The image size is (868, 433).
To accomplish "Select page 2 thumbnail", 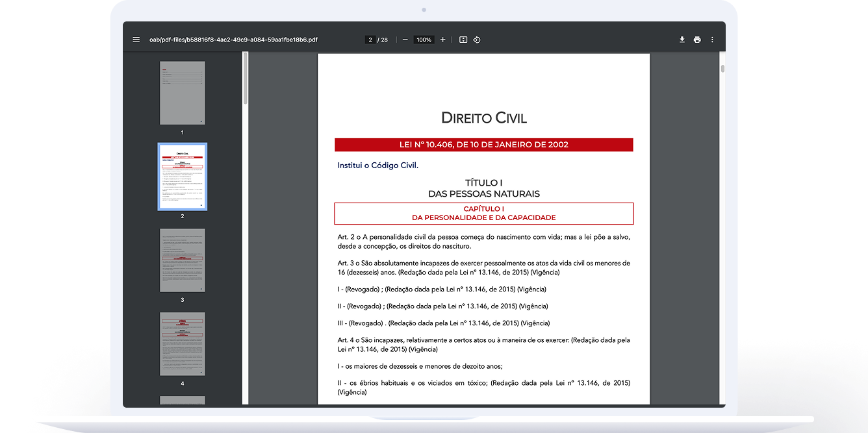I will (183, 177).
